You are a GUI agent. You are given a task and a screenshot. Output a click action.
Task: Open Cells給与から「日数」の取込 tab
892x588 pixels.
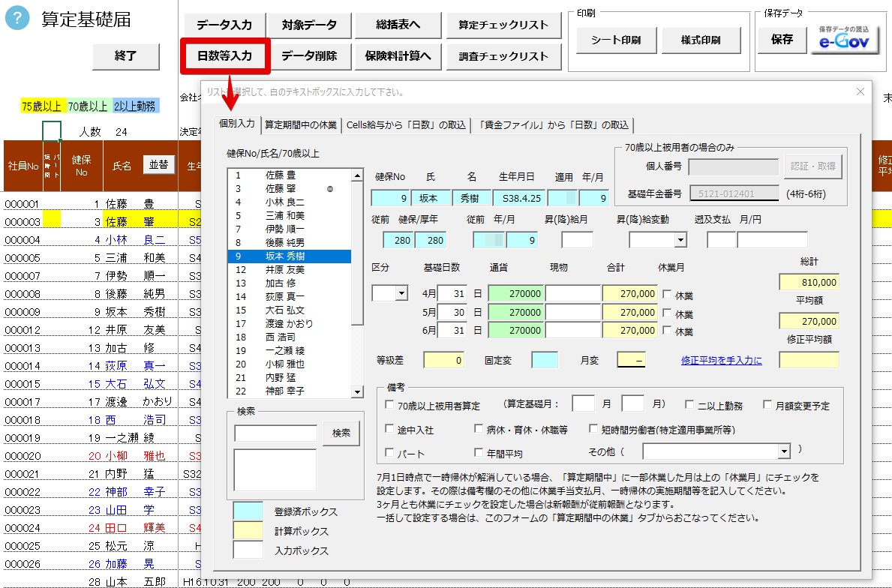click(406, 125)
